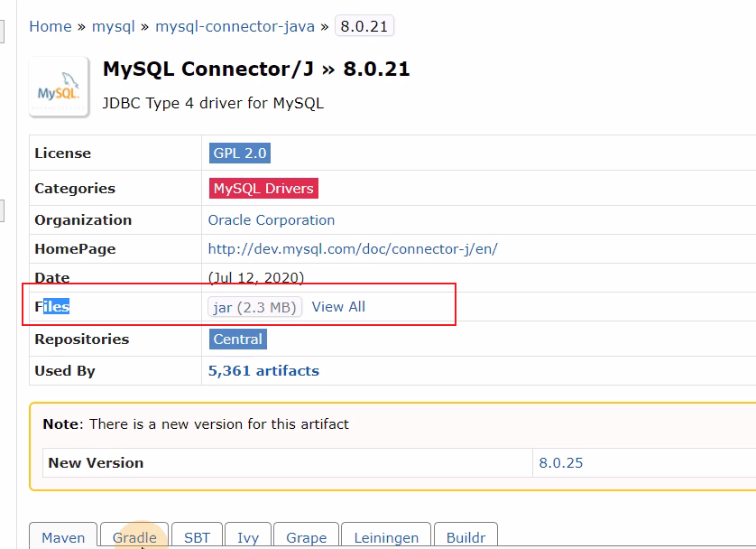Click 'JDBC Type 4 driver for MySQL' text
The height and width of the screenshot is (549, 756).
213,103
